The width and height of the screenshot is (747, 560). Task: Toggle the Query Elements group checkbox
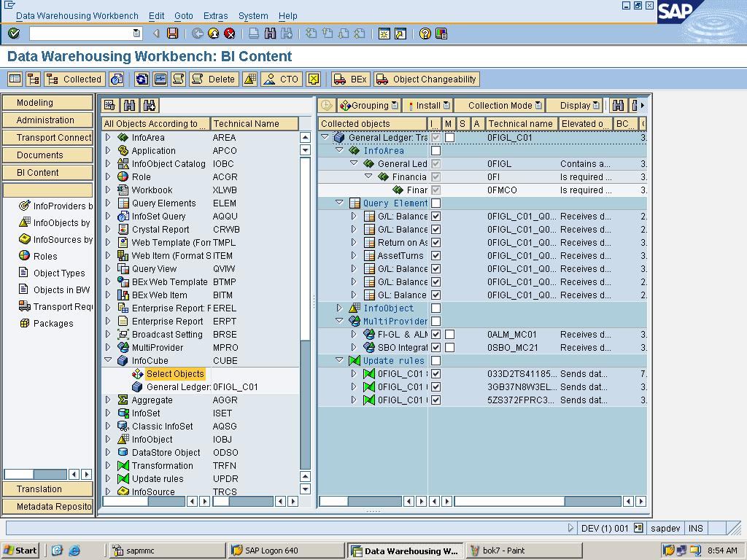[x=436, y=203]
